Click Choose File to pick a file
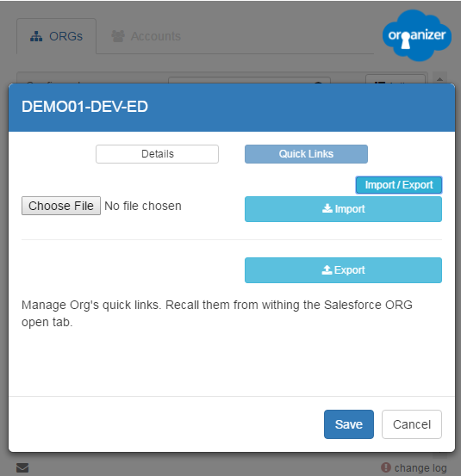461x476 pixels. [61, 206]
